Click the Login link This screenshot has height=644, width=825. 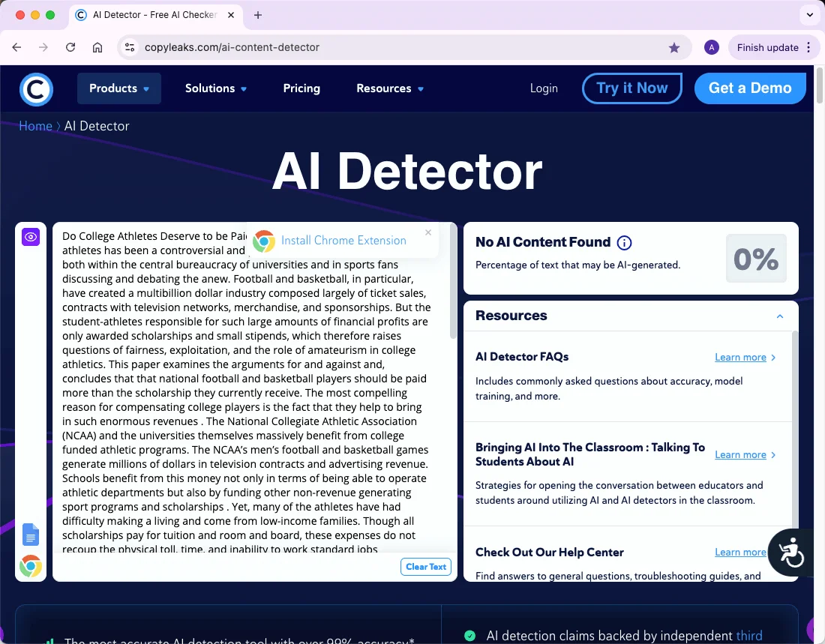click(x=544, y=88)
